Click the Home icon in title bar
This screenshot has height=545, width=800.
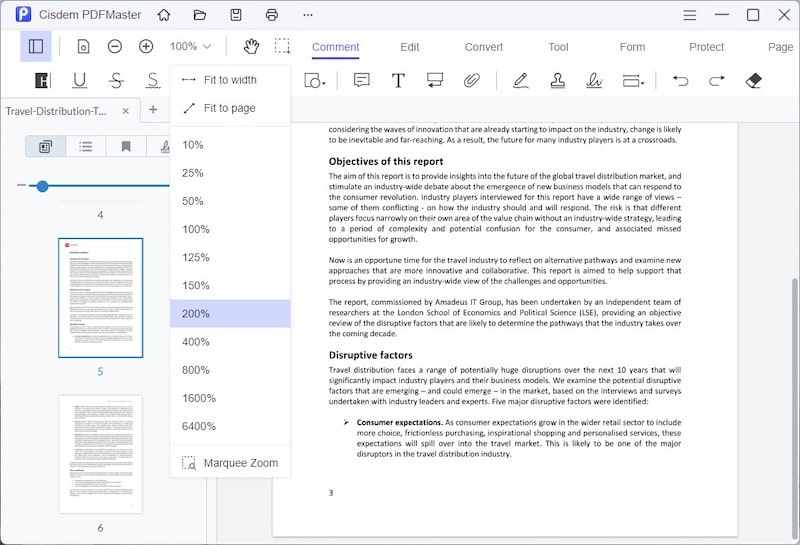pos(164,15)
